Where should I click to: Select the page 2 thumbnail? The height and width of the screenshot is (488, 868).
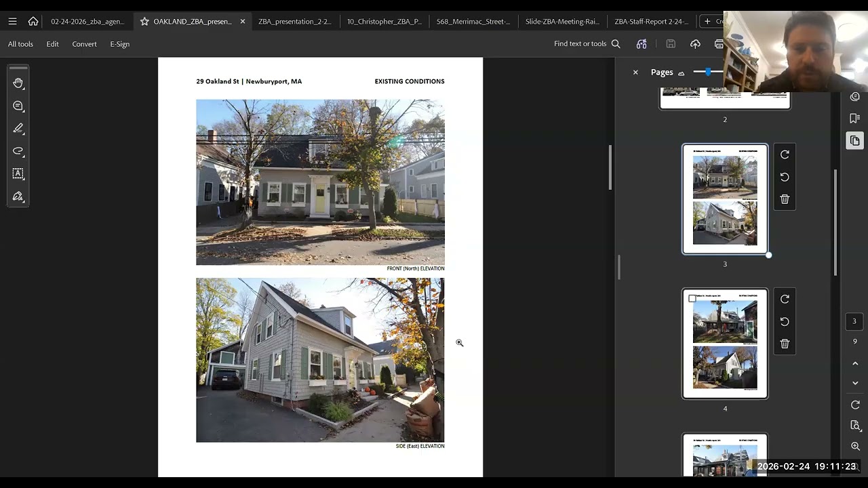(x=725, y=100)
